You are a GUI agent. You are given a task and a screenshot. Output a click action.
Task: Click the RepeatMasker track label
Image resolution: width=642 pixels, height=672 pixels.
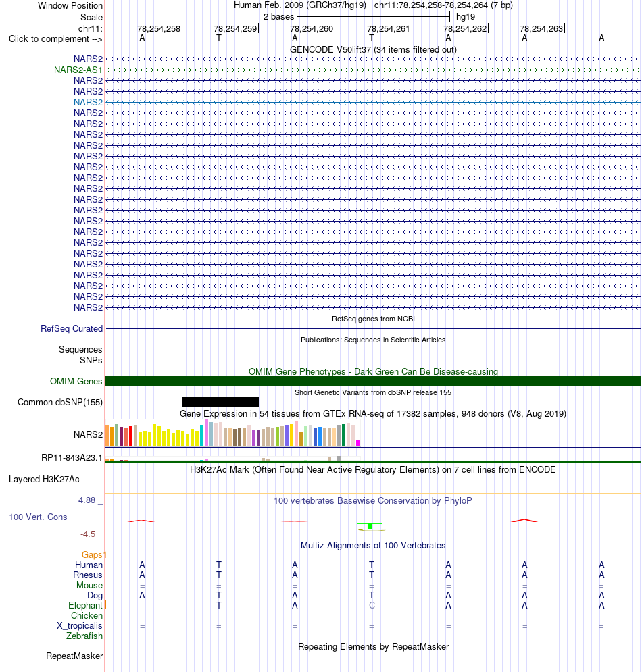click(74, 656)
